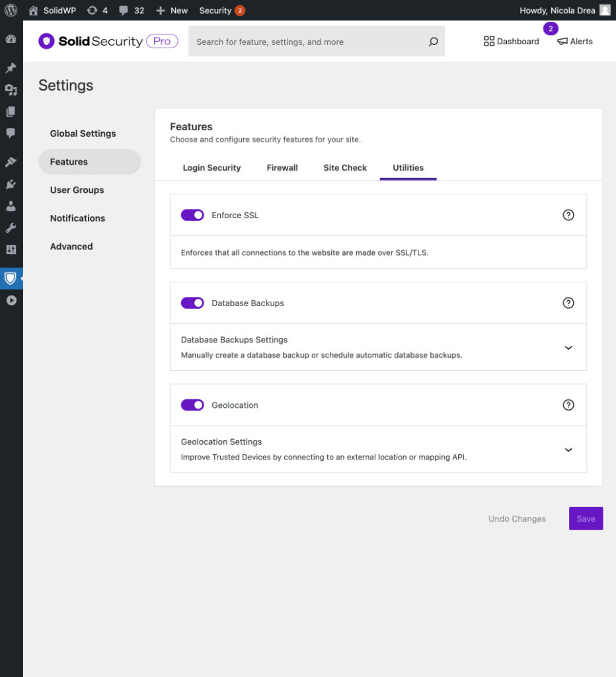Go to Global Settings in the settings menu

pyautogui.click(x=83, y=134)
